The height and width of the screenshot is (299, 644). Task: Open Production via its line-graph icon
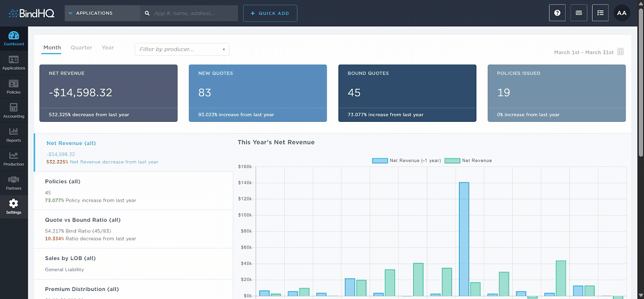[14, 156]
